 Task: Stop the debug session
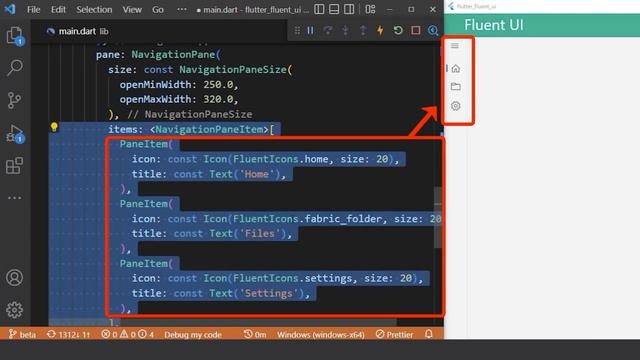pos(416,31)
